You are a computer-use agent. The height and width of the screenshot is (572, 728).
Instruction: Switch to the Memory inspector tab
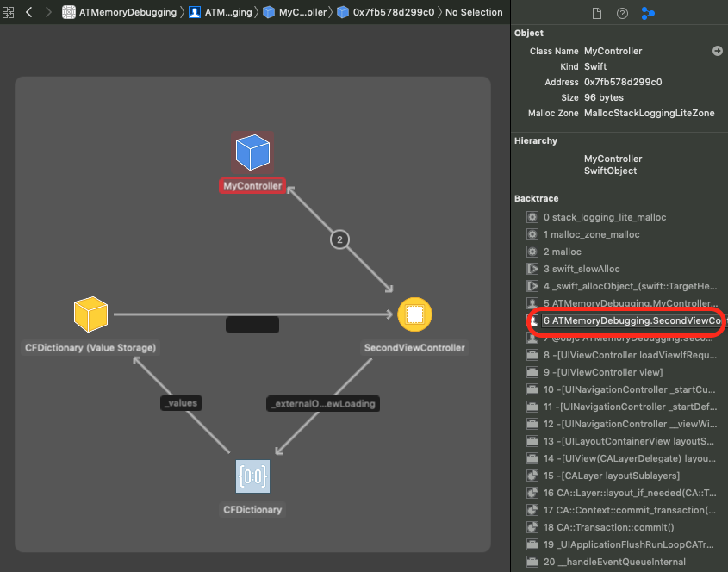coord(648,13)
